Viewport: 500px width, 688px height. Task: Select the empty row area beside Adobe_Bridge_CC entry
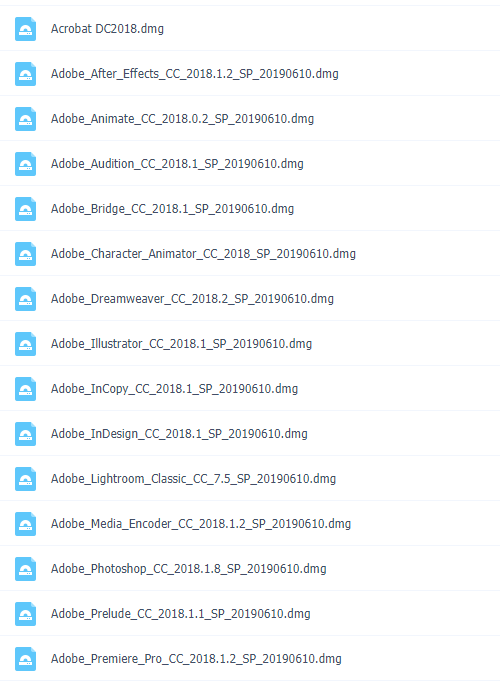tap(395, 209)
